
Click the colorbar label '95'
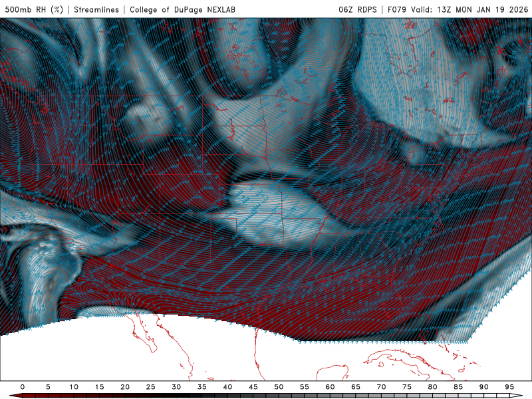(x=509, y=387)
